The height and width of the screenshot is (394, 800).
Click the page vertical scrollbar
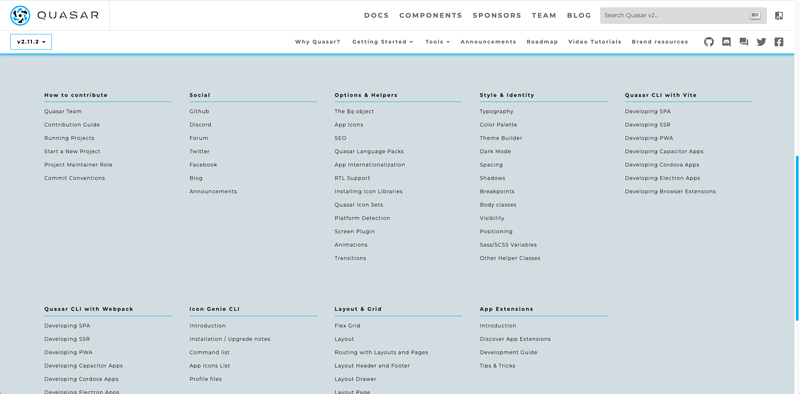pos(797,238)
